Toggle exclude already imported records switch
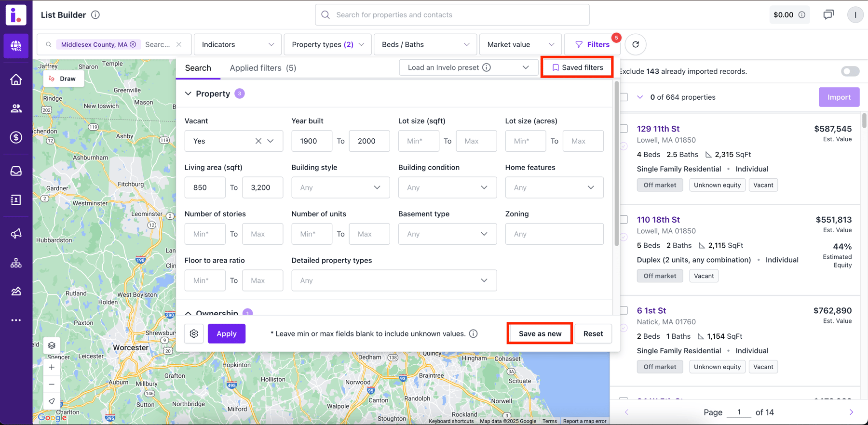The image size is (868, 425). (x=850, y=71)
